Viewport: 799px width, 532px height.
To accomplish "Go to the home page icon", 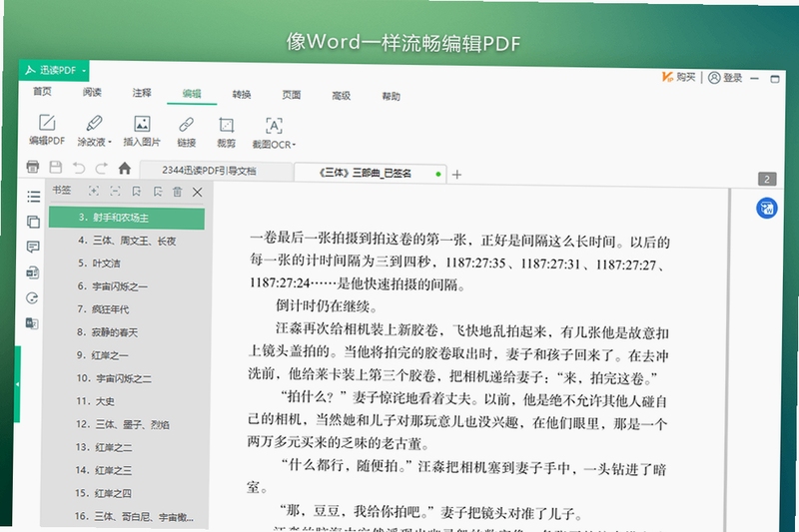I will [124, 168].
